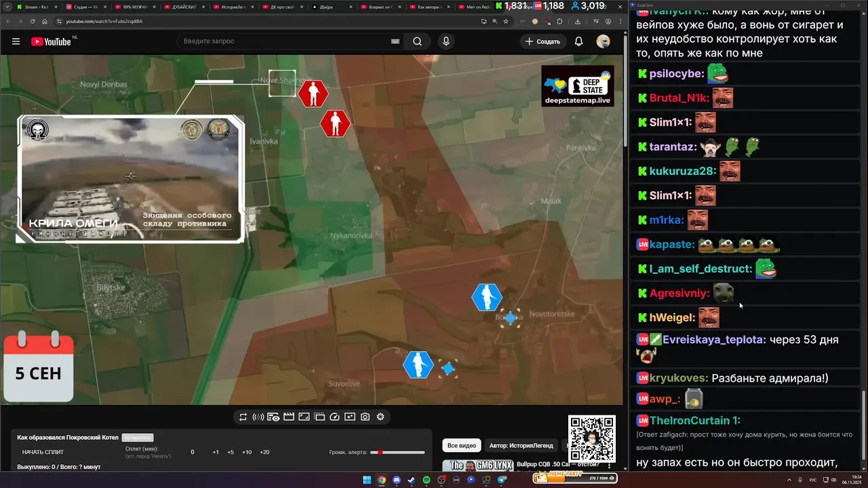Viewport: 868px width, 488px height.
Task: Reload the page with the browser refresh icon
Action: (x=31, y=21)
